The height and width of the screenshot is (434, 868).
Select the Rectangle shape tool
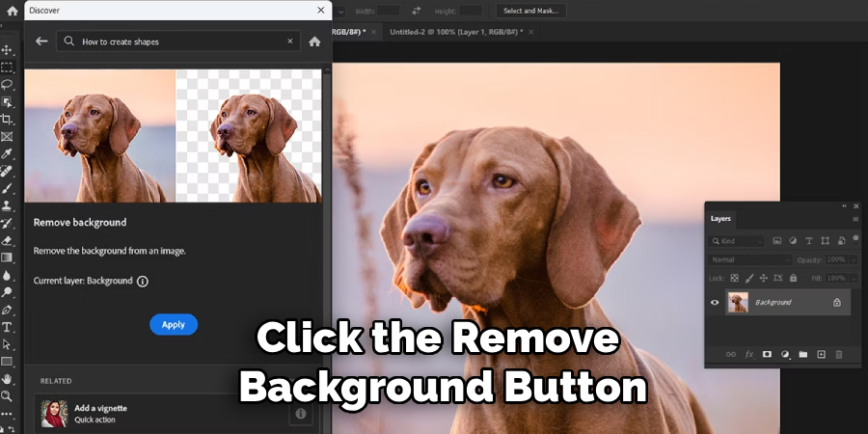click(7, 361)
